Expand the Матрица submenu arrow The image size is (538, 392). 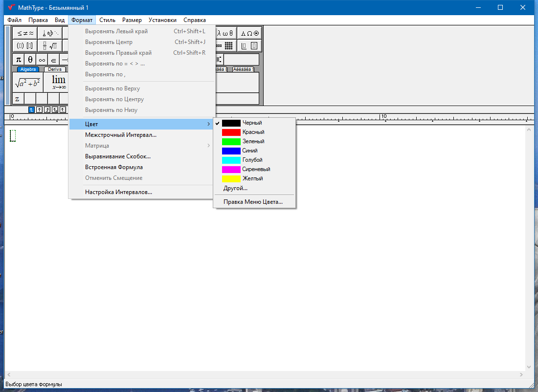(209, 146)
